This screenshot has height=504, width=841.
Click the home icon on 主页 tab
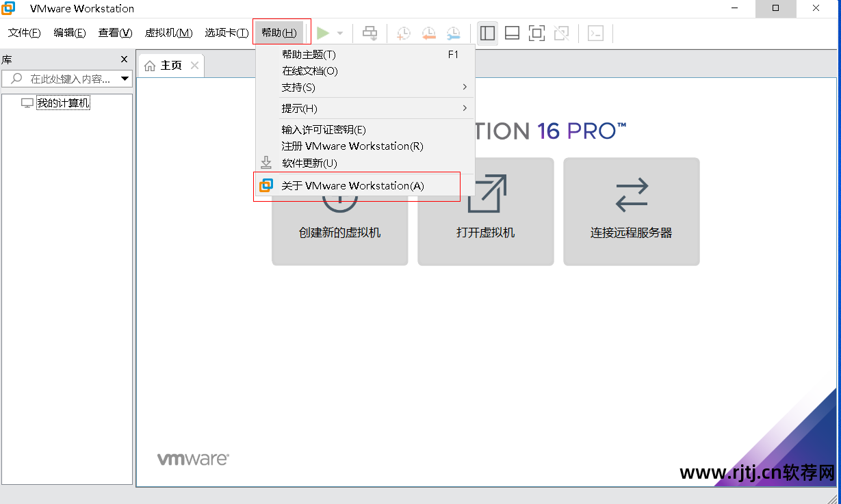pyautogui.click(x=150, y=66)
